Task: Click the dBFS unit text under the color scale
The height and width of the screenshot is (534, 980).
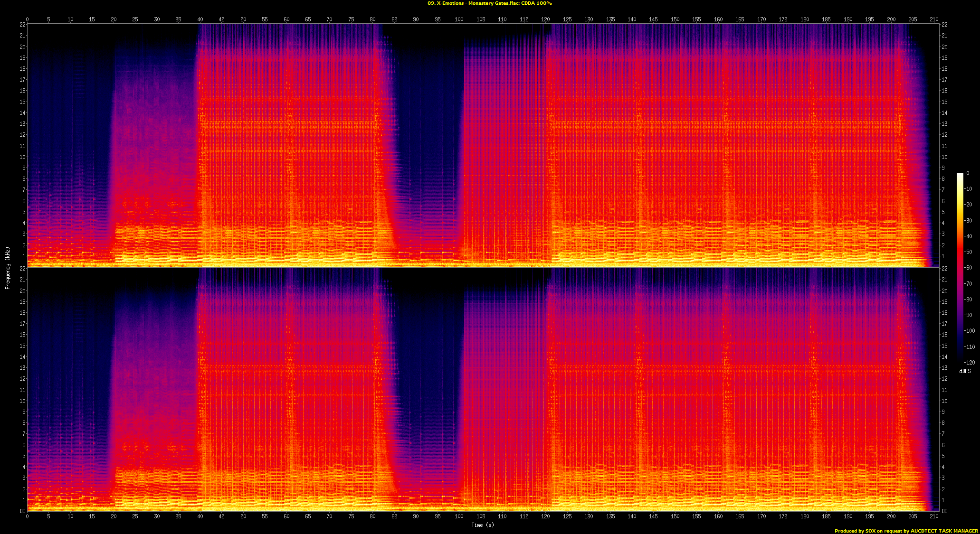Action: pyautogui.click(x=965, y=371)
